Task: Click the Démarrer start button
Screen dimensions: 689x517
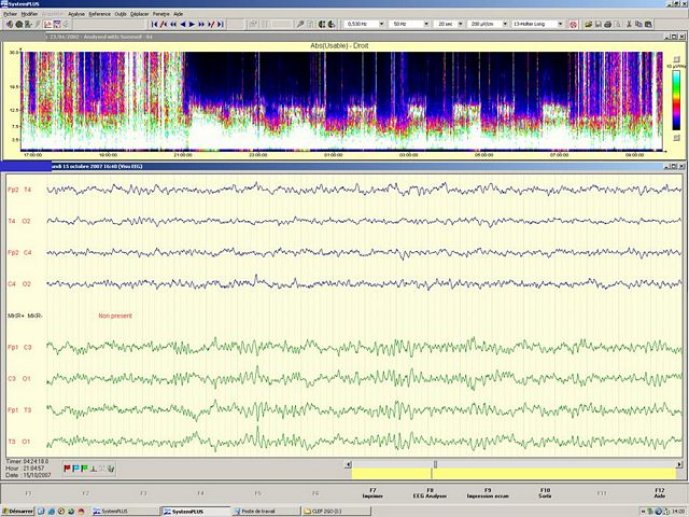Action: (x=18, y=511)
